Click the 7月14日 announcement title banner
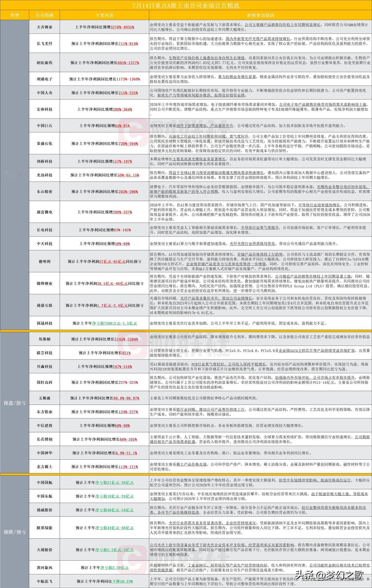This screenshot has width=372, height=588. pos(186,5)
